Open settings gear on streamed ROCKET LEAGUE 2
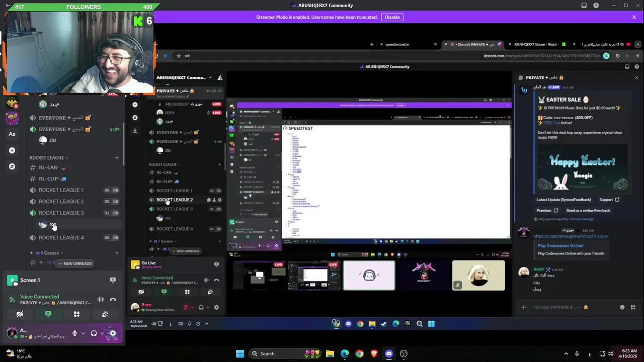The width and height of the screenshot is (644, 362). (x=220, y=200)
